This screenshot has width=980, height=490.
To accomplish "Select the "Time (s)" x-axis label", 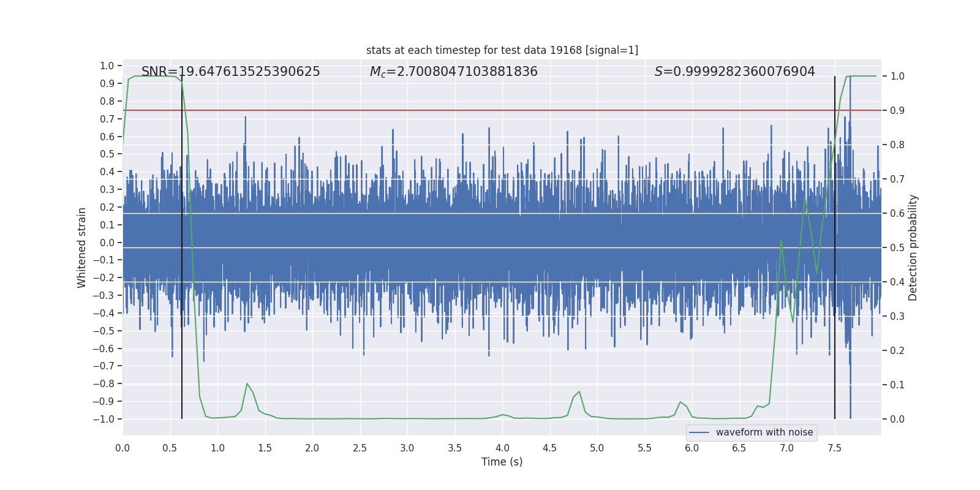I will (x=502, y=462).
